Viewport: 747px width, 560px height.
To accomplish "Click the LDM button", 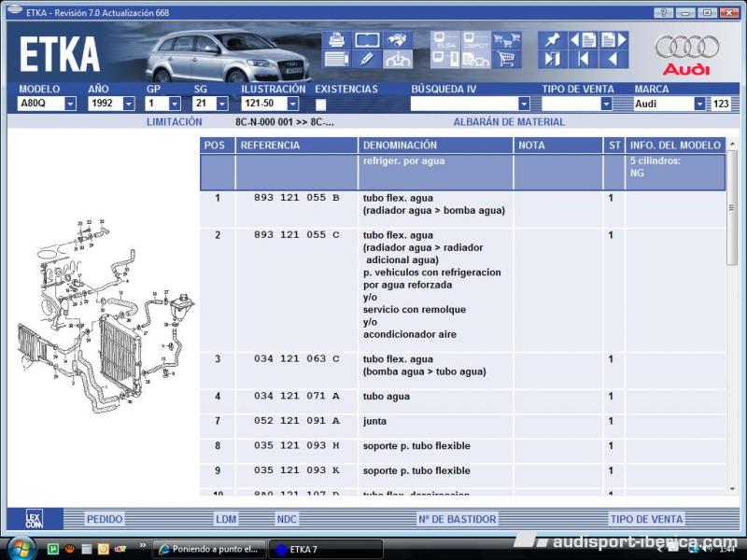I will 226,519.
